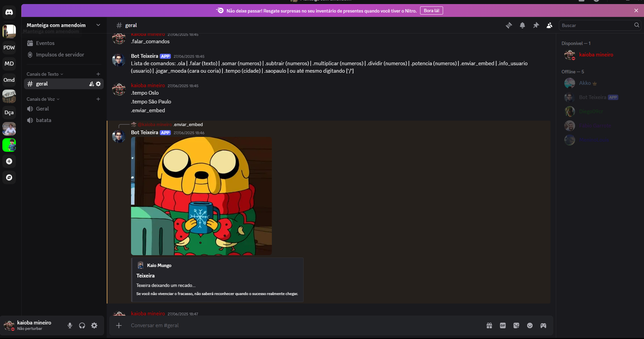The width and height of the screenshot is (644, 339).
Task: Click the Add a Server plus icon
Action: (9, 161)
